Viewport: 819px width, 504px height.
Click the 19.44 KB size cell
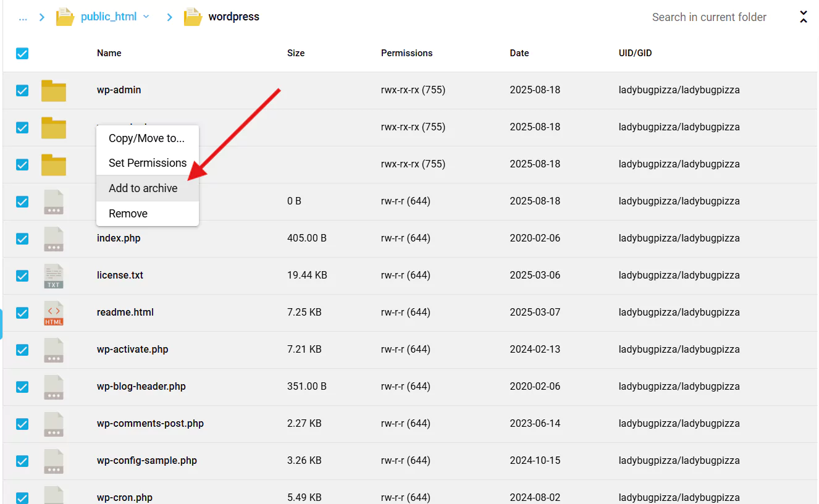[x=307, y=275]
